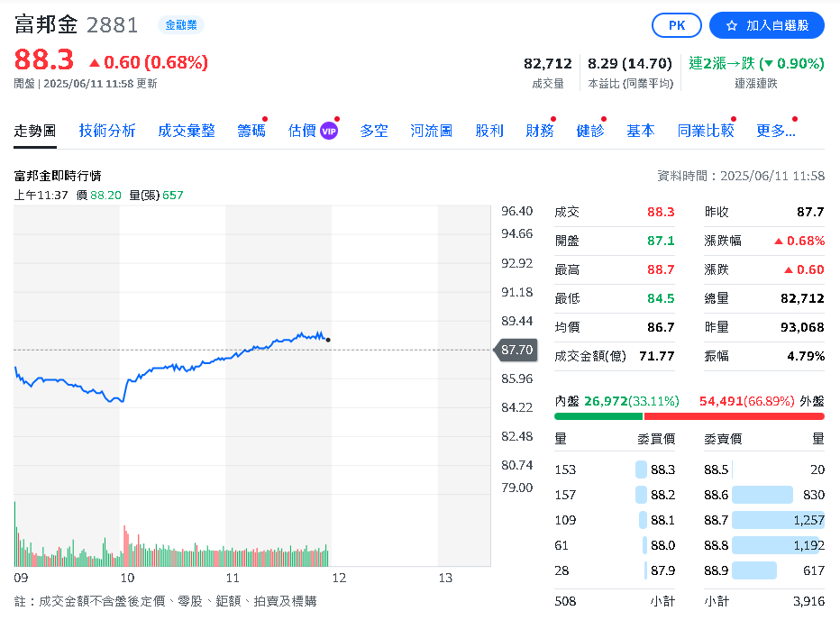Click the 振幅 4.79% value
The height and width of the screenshot is (620, 840).
click(x=806, y=356)
